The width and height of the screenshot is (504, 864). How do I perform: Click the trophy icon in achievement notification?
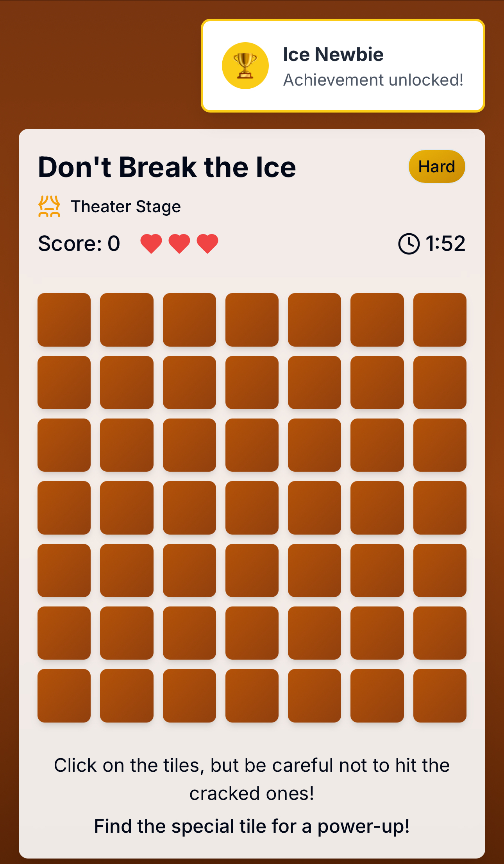point(245,66)
